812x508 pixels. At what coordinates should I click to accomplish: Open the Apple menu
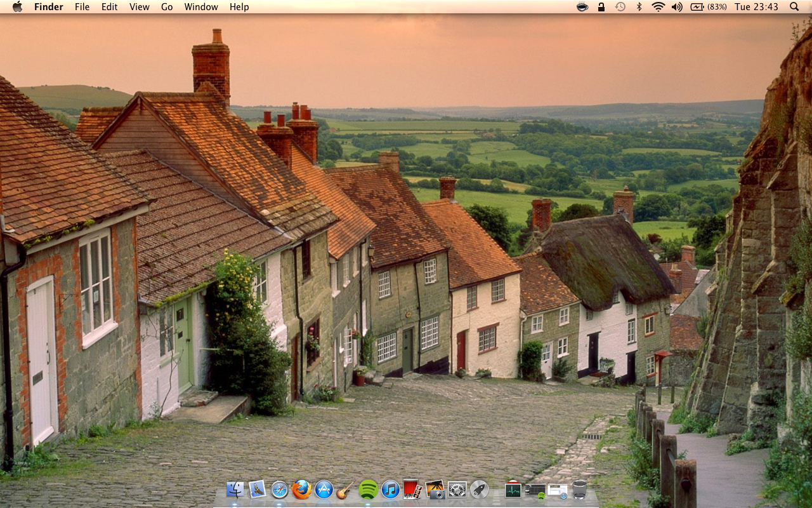[x=17, y=7]
